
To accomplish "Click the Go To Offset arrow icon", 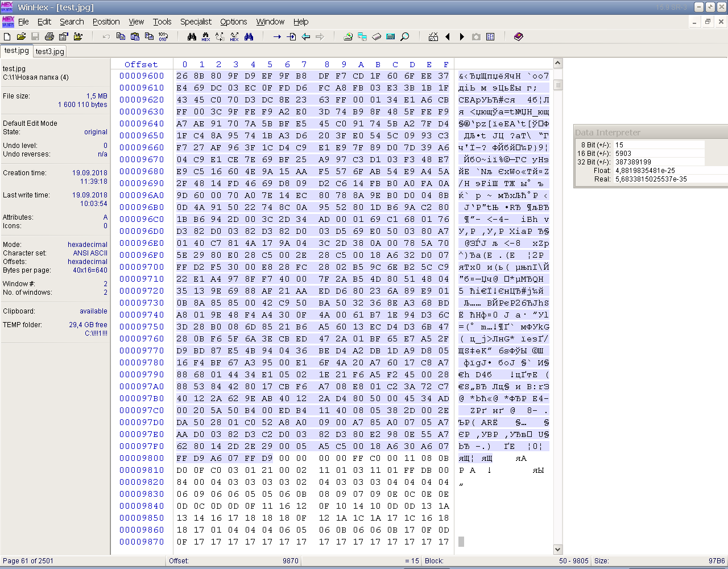I will pos(277,36).
